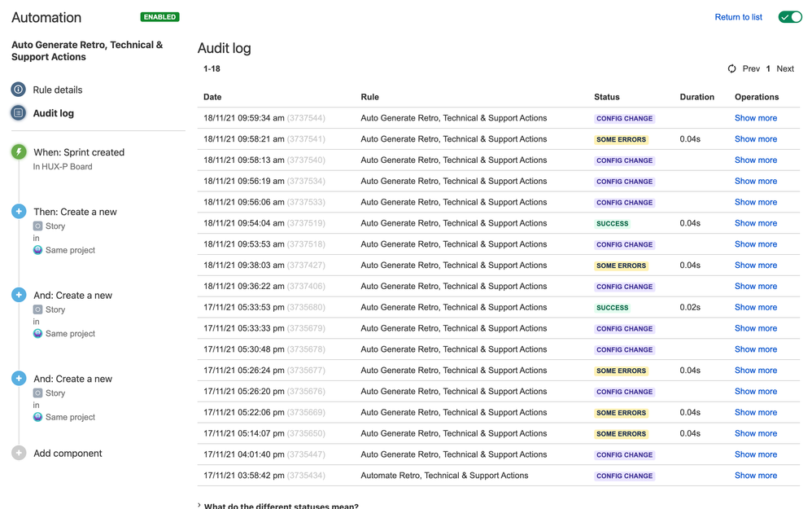
Task: Select the green Sprint created trigger icon
Action: (19, 151)
